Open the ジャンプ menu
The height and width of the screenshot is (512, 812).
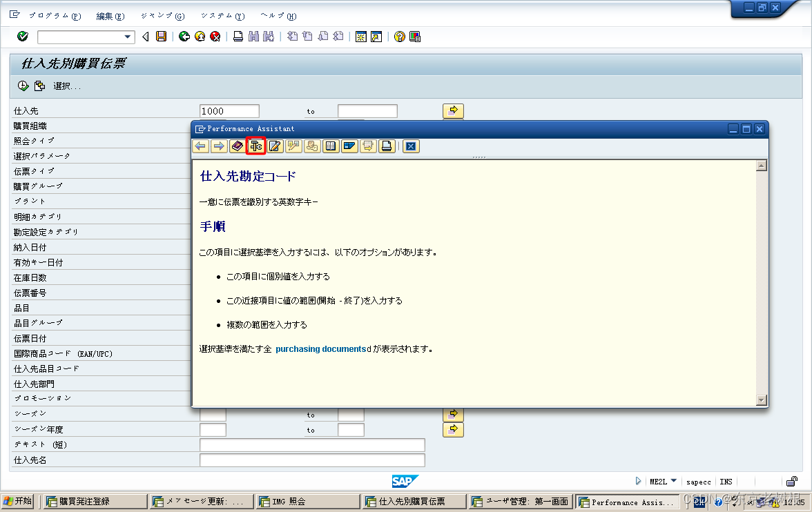point(162,16)
